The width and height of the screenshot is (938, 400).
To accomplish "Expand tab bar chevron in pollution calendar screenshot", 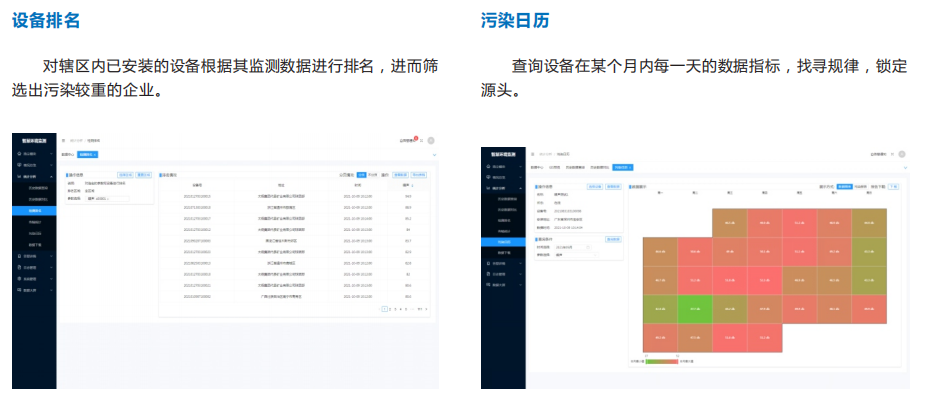I will (904, 167).
